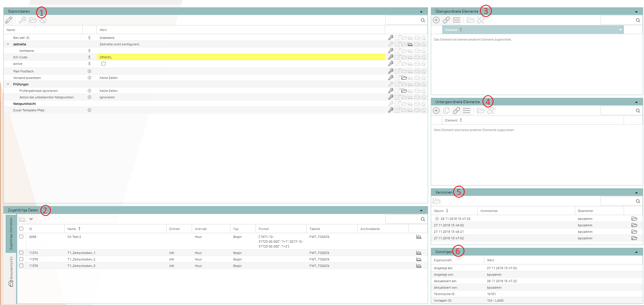Click the add plus icon in Untergeordnete Elemente

[x=436, y=110]
